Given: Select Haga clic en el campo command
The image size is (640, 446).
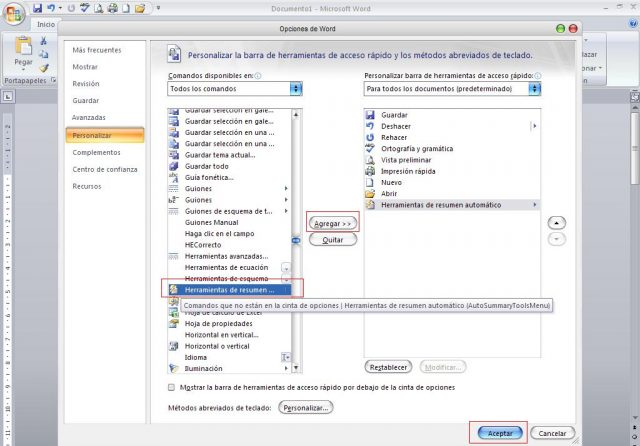Looking at the screenshot, I should point(229,233).
